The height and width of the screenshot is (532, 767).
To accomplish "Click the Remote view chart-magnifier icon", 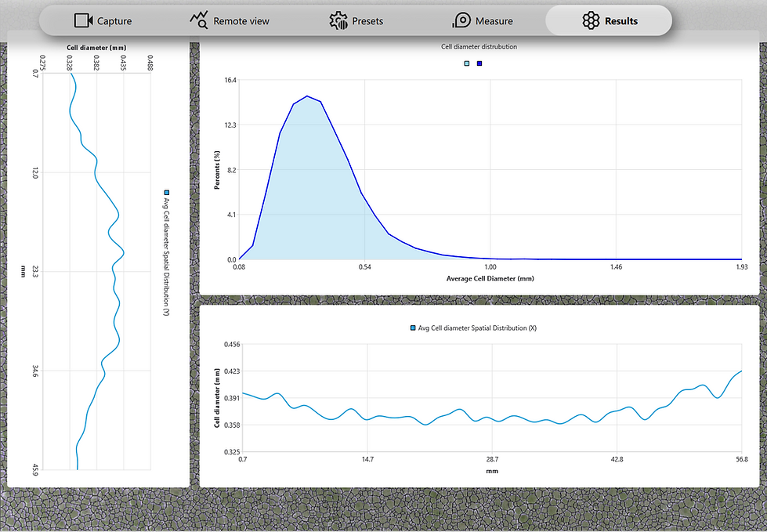I will pyautogui.click(x=199, y=20).
